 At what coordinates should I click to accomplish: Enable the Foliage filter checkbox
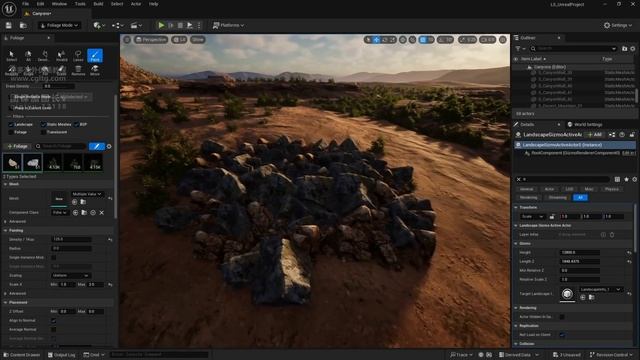pyautogui.click(x=11, y=132)
